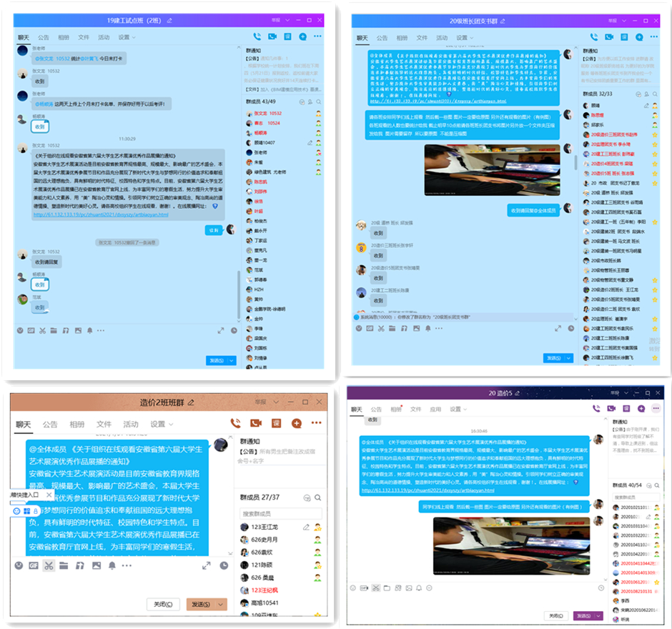This screenshot has height=629, width=672.
Task: Edit the group name pencil in 造价2班班群
Action: coord(191,403)
